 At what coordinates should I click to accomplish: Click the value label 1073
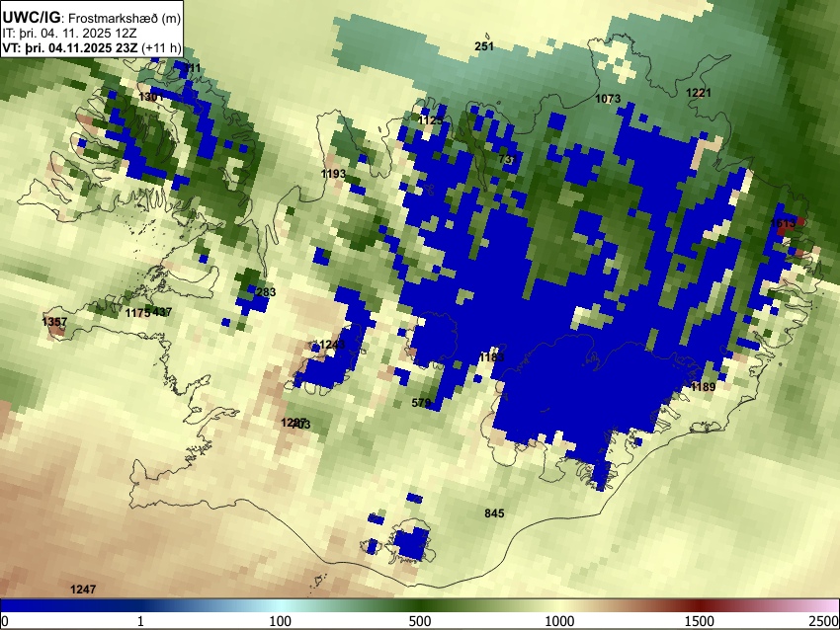pyautogui.click(x=608, y=99)
